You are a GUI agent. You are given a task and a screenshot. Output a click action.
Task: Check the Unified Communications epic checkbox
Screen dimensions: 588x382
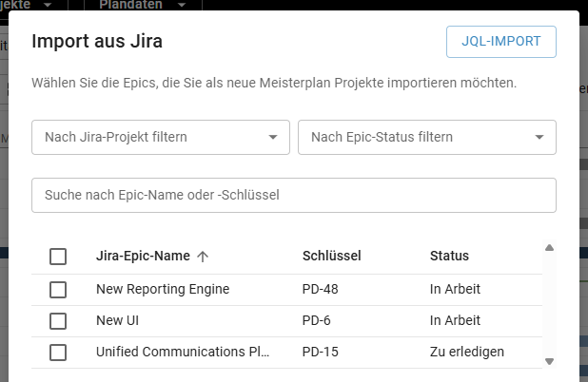pyautogui.click(x=58, y=353)
